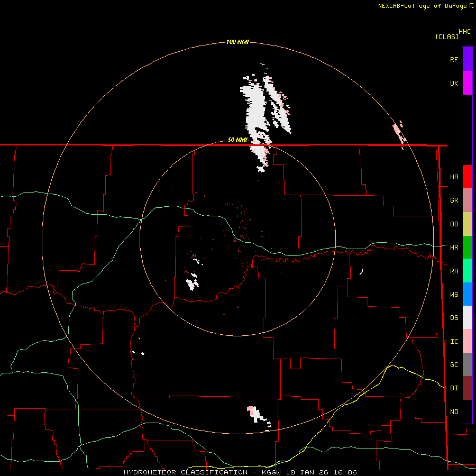Click the ND legend label

coord(454,412)
